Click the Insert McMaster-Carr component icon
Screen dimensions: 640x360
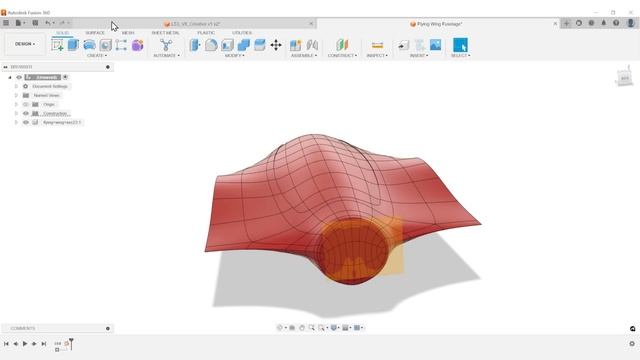pos(420,45)
